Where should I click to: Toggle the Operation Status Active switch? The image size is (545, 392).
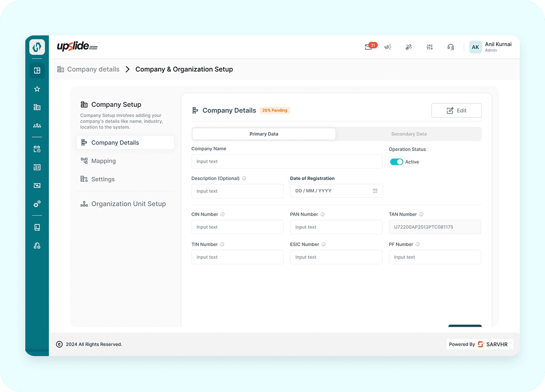click(396, 162)
